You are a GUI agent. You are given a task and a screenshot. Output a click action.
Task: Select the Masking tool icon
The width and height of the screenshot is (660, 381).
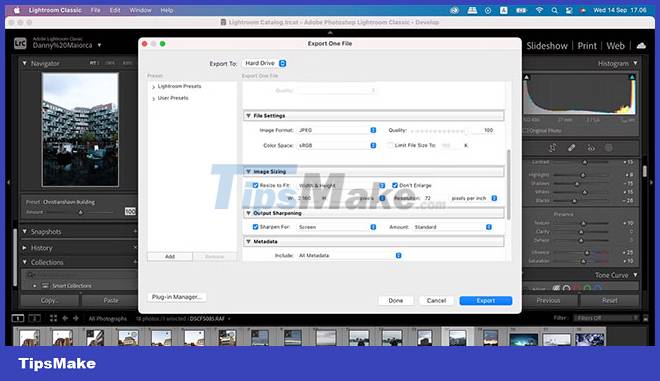(609, 148)
